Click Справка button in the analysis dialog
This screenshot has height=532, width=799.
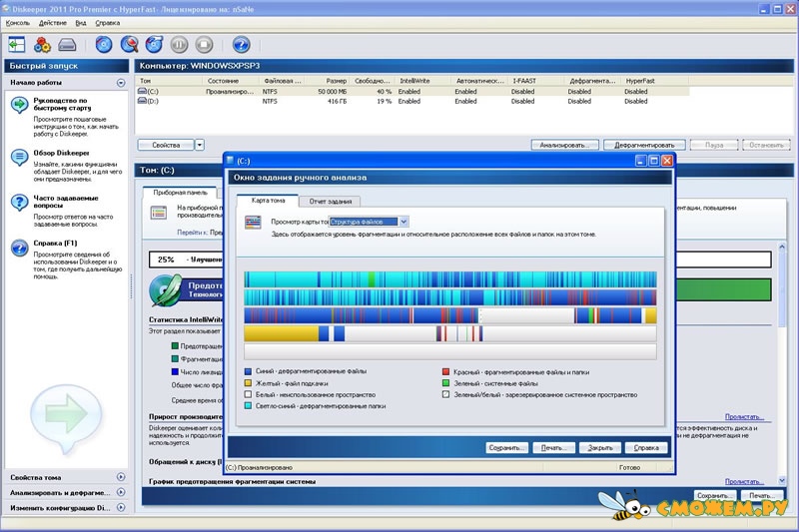[x=646, y=448]
